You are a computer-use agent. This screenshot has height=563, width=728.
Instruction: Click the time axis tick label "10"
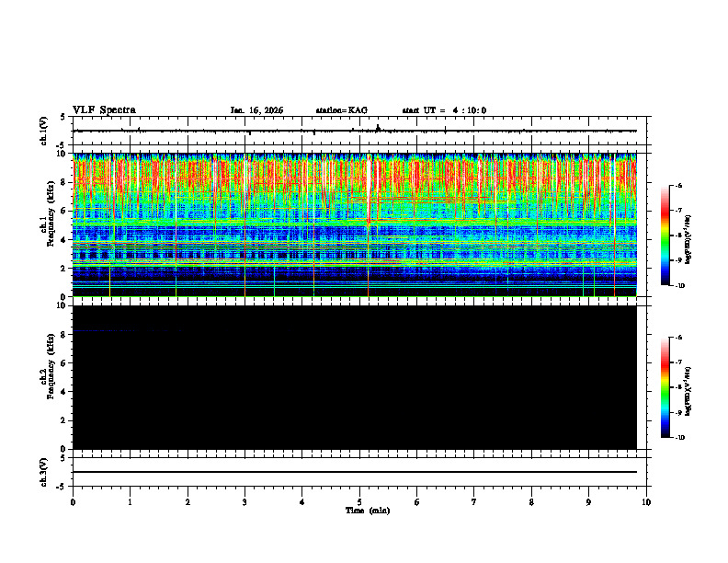pos(646,502)
